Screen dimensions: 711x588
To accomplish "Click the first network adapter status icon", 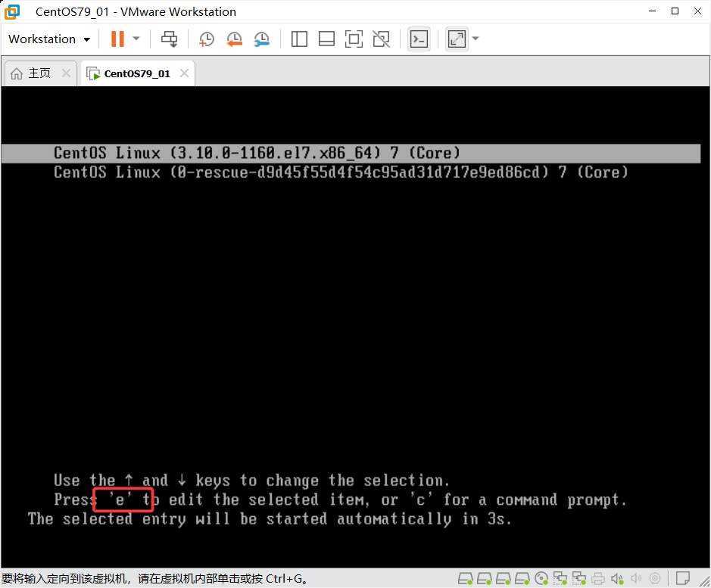I will click(560, 578).
